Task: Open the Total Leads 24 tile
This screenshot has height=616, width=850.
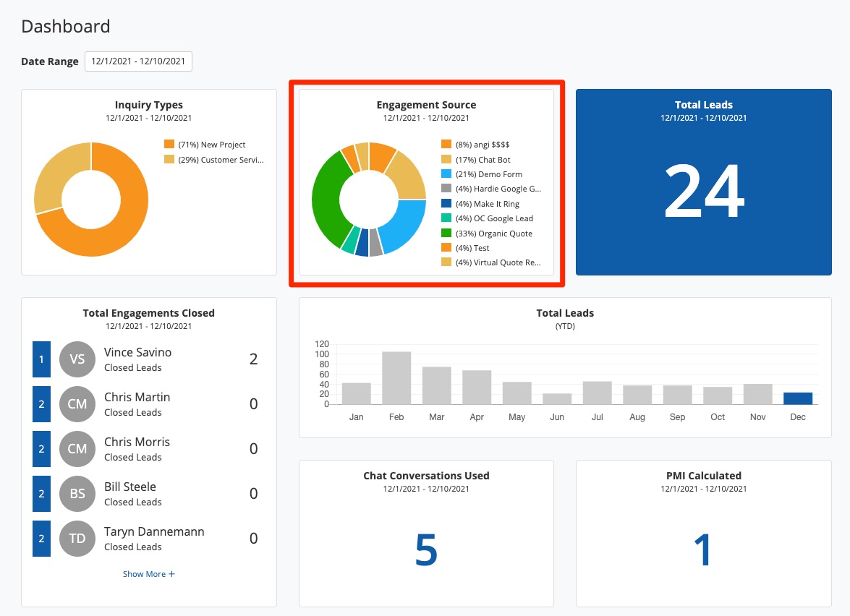Action: [x=703, y=192]
